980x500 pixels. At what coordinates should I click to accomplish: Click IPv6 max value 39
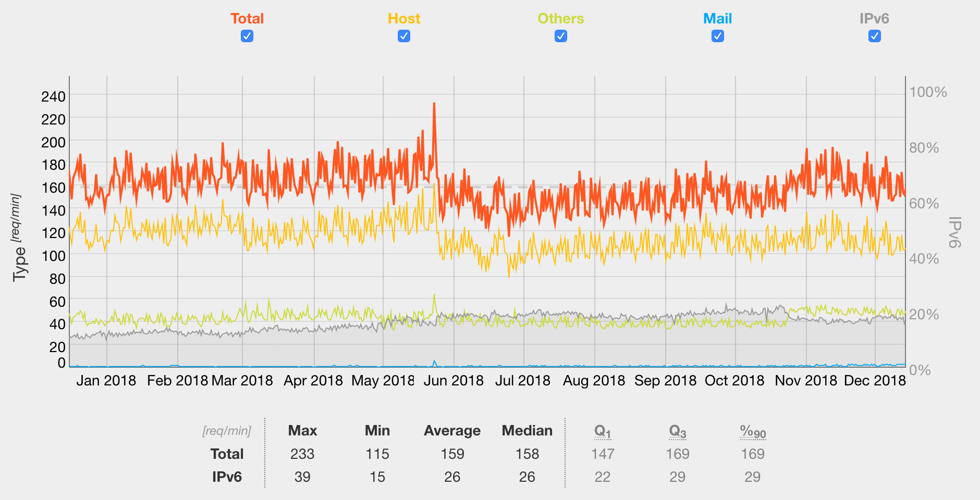302,477
